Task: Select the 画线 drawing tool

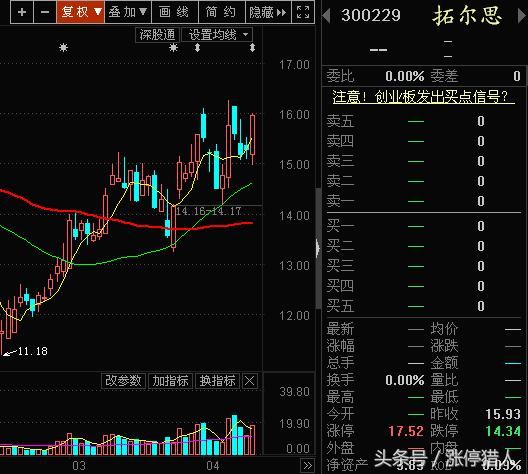Action: 174,12
